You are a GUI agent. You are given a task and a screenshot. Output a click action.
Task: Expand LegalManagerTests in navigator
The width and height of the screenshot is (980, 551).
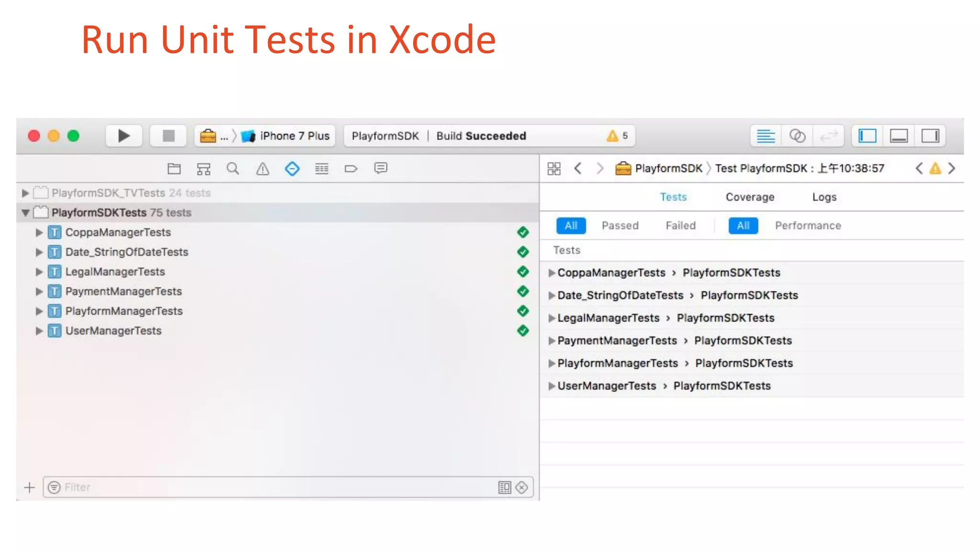coord(39,272)
